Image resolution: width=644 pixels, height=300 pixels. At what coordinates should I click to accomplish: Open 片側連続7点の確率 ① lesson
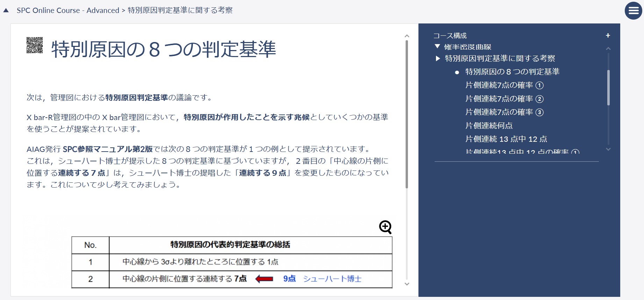point(505,85)
